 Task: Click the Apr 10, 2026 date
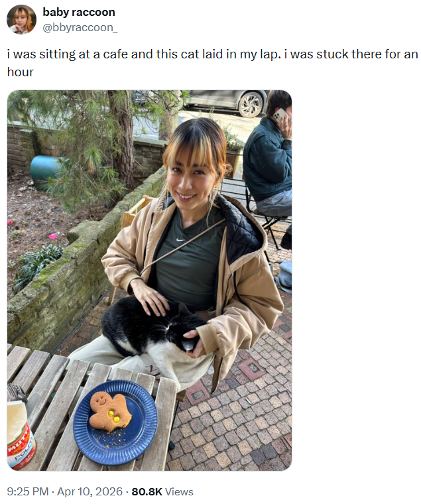[x=90, y=491]
